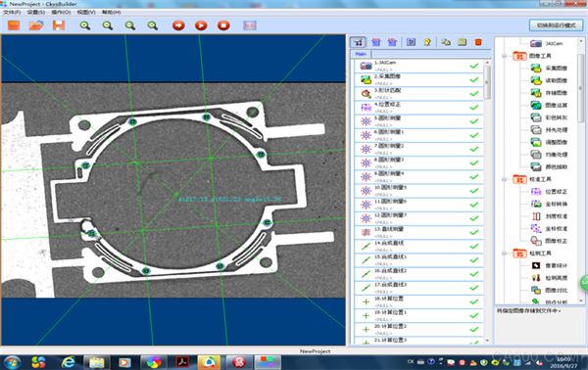
Task: Click the red step-forward arrow button
Action: pyautogui.click(x=178, y=25)
